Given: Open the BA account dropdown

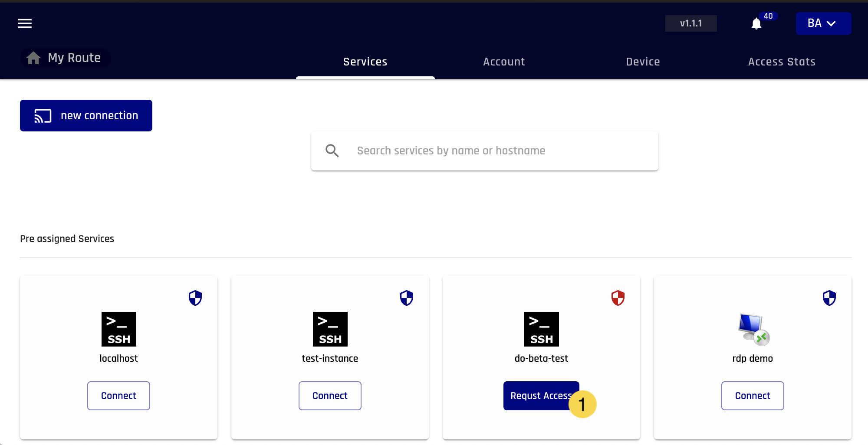Looking at the screenshot, I should coord(823,23).
